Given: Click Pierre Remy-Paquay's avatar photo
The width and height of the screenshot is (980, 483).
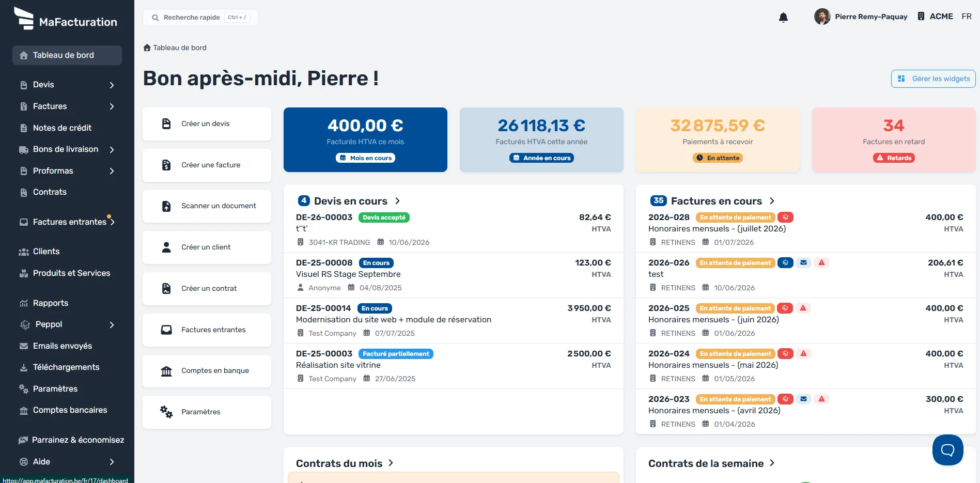Looking at the screenshot, I should [822, 17].
